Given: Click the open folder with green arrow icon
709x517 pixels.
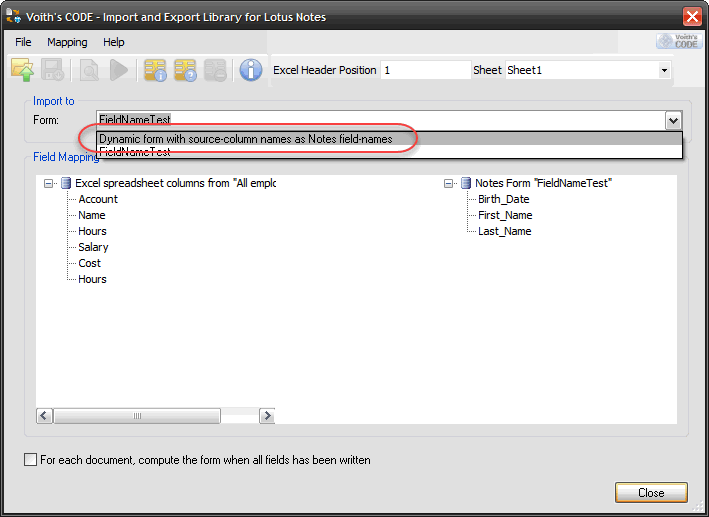Looking at the screenshot, I should (x=22, y=70).
